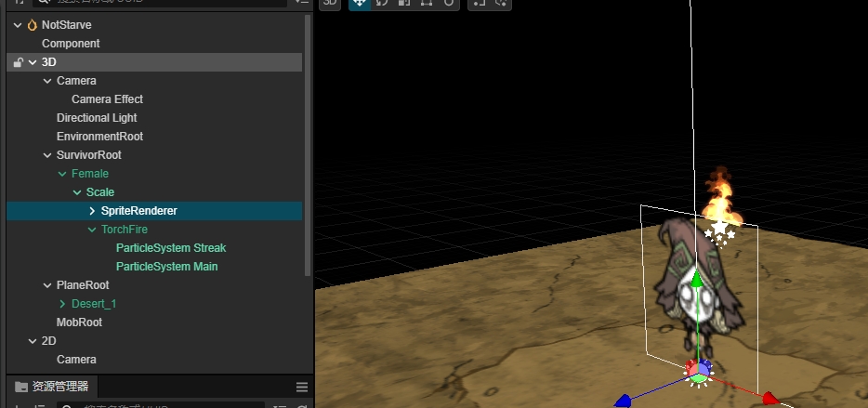Image resolution: width=868 pixels, height=408 pixels.
Task: Select the Camera Effect node
Action: coord(108,99)
